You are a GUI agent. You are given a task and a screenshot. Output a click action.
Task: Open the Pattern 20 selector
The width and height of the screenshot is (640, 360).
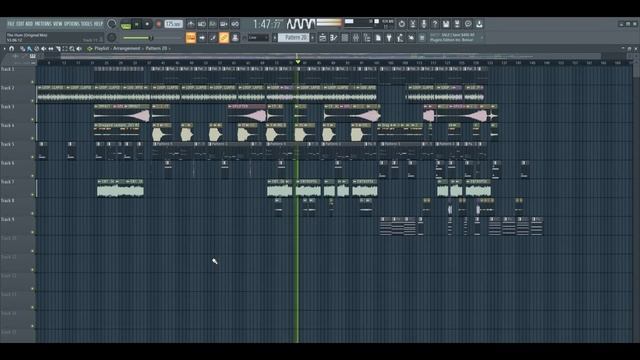point(293,38)
